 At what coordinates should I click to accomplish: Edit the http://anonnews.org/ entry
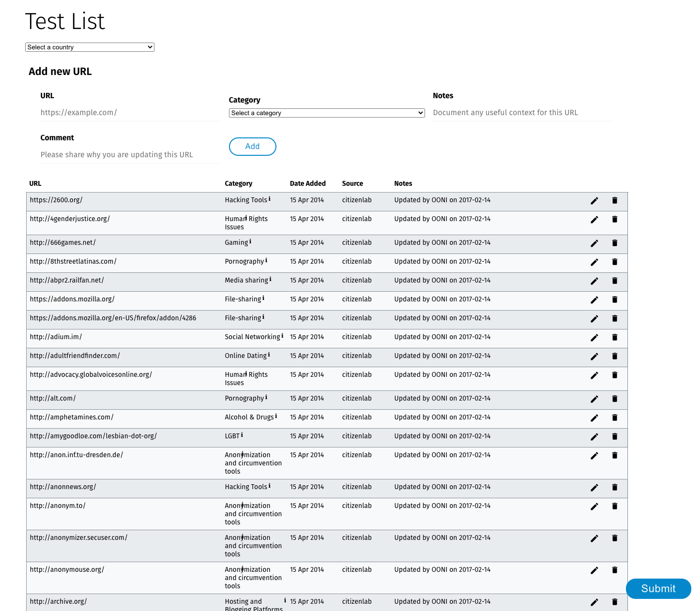click(594, 488)
